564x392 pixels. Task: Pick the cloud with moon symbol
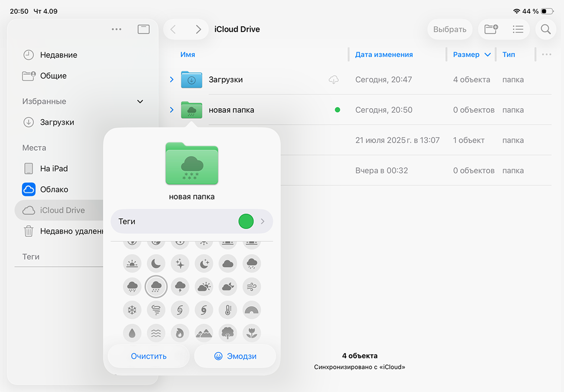(x=228, y=287)
